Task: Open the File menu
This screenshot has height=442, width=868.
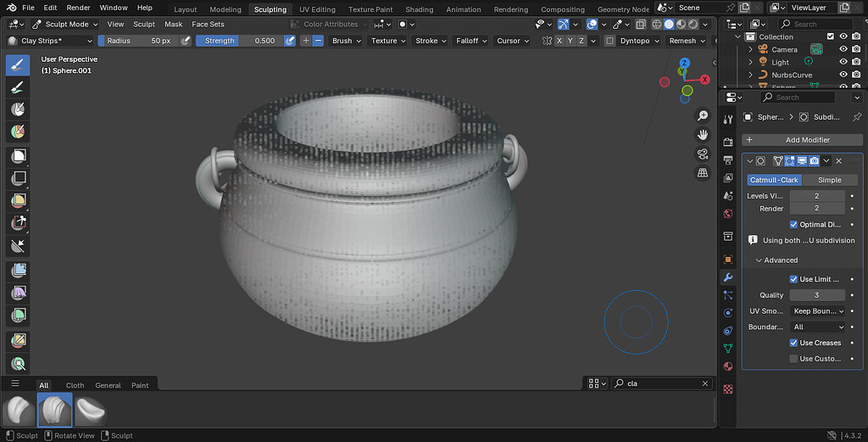Action: point(28,8)
